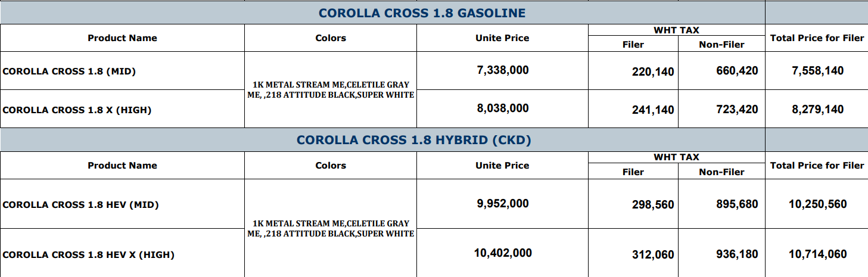
Task: Click the gasoline table Total Price for Filer header
Action: pyautogui.click(x=817, y=38)
